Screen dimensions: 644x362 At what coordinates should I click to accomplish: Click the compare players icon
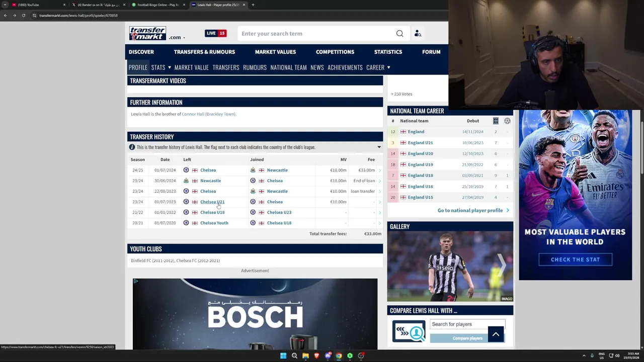[x=409, y=331]
